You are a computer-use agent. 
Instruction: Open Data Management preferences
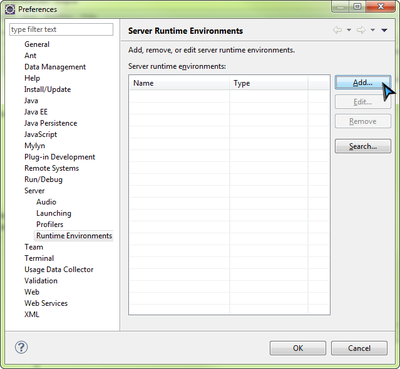point(55,67)
